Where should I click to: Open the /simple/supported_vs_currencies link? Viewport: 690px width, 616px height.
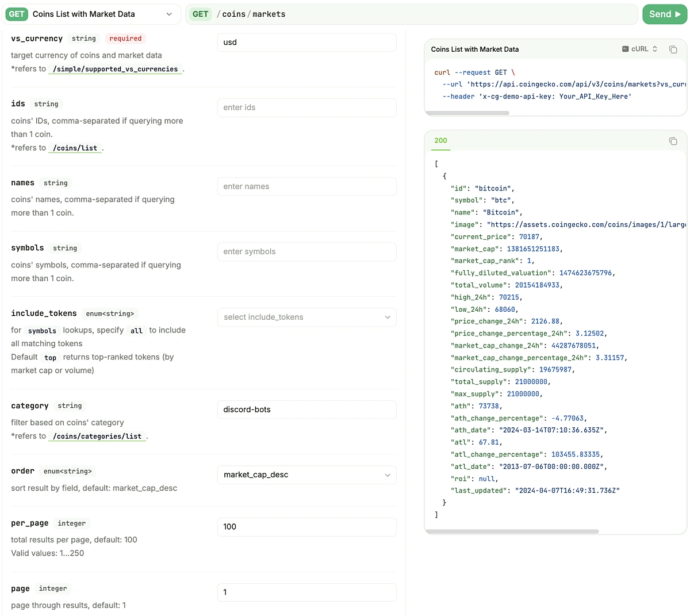click(115, 69)
